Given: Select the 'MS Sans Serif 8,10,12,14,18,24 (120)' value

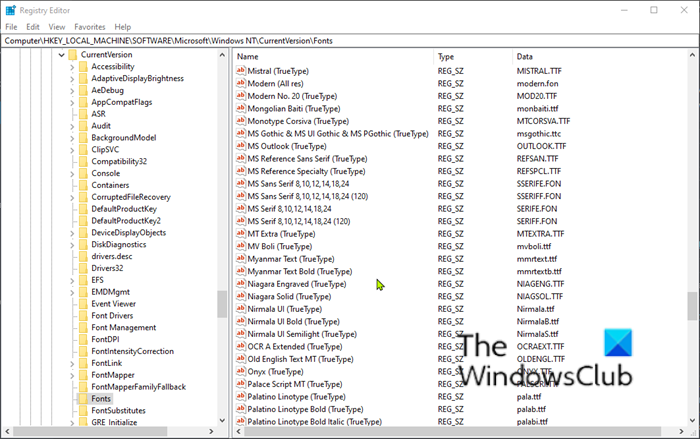Looking at the screenshot, I should pos(308,196).
